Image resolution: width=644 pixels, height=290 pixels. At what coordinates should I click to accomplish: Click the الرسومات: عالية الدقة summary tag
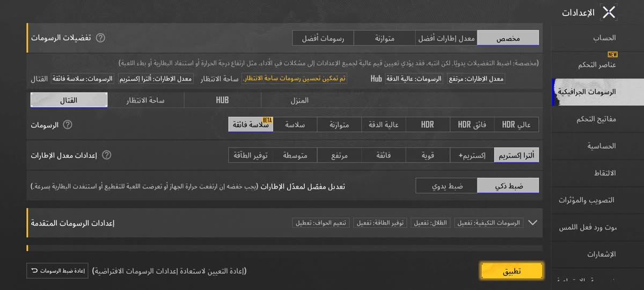point(414,78)
